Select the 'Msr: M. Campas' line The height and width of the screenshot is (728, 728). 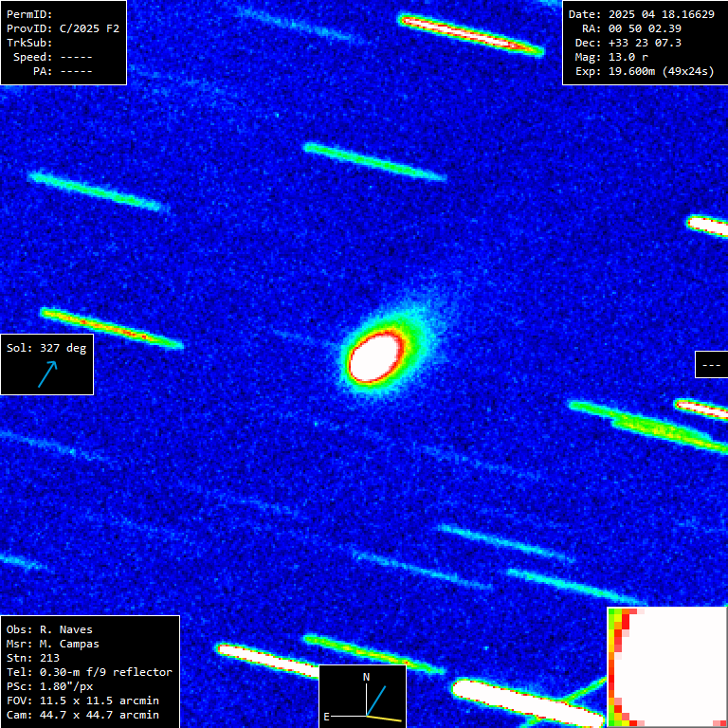coord(52,644)
